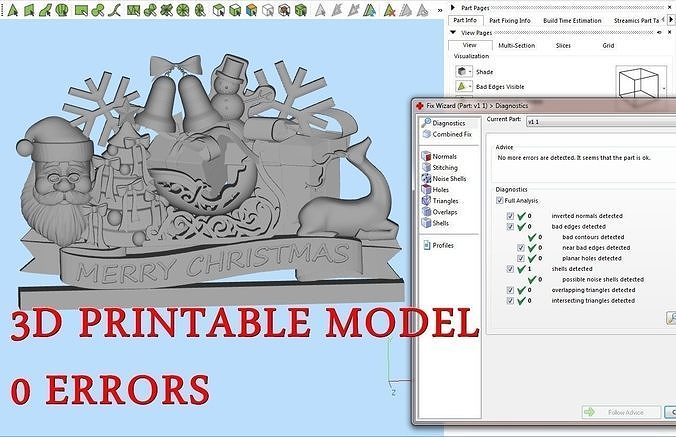Image resolution: width=676 pixels, height=437 pixels.
Task: Click the solid green cube toolbar icon
Action: tap(300, 9)
